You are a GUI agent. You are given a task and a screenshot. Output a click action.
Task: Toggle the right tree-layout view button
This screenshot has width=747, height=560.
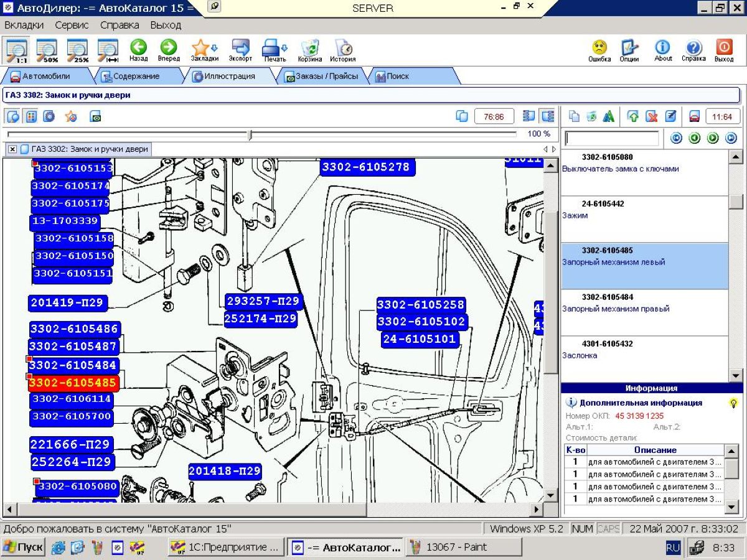click(x=547, y=116)
